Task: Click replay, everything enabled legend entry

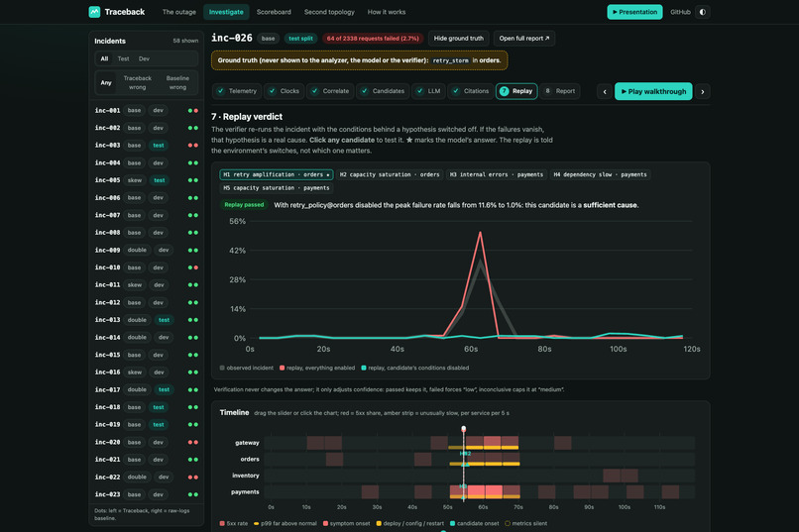Action: pos(317,368)
